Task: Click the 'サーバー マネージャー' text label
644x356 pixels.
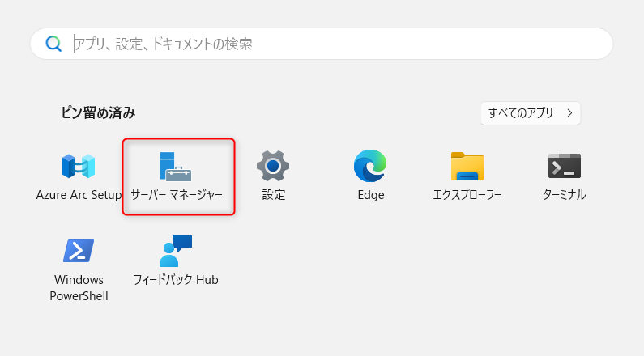Action: [177, 195]
